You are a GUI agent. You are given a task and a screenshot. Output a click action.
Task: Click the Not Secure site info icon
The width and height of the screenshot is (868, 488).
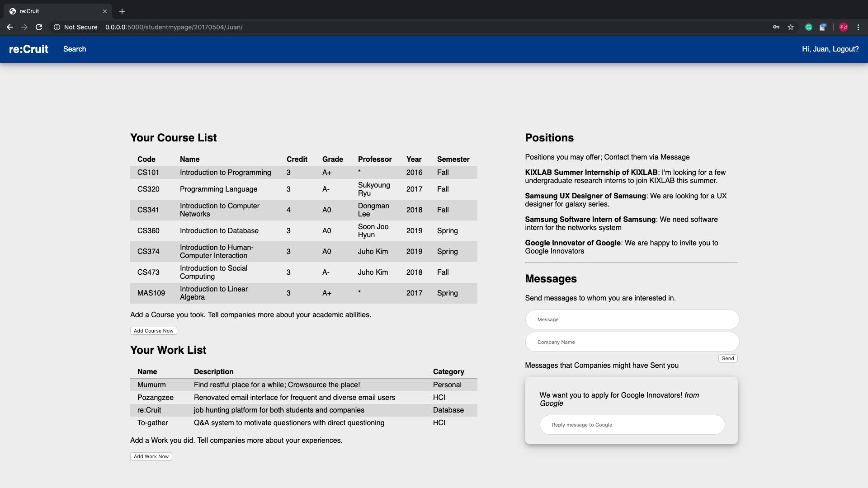57,27
